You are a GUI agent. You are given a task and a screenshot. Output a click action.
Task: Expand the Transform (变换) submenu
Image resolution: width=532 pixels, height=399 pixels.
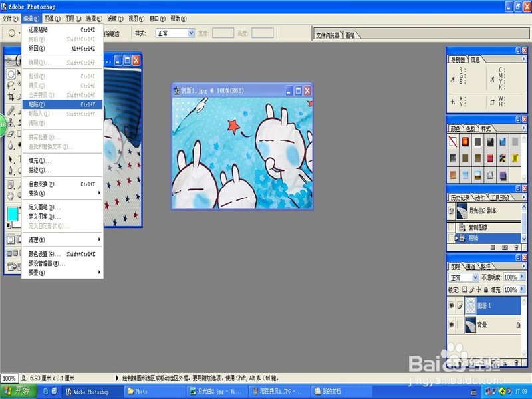[x=62, y=193]
